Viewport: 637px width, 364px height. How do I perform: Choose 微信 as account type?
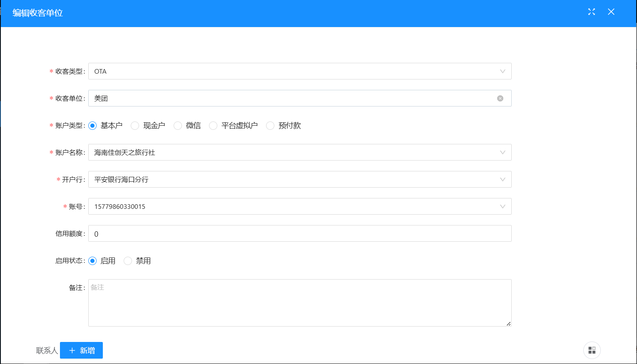tap(178, 126)
